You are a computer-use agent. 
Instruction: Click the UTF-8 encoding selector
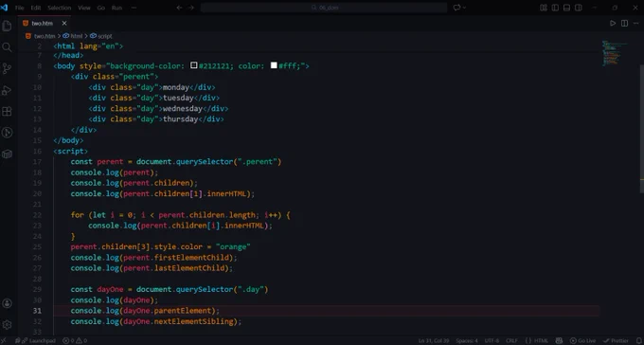pyautogui.click(x=492, y=341)
